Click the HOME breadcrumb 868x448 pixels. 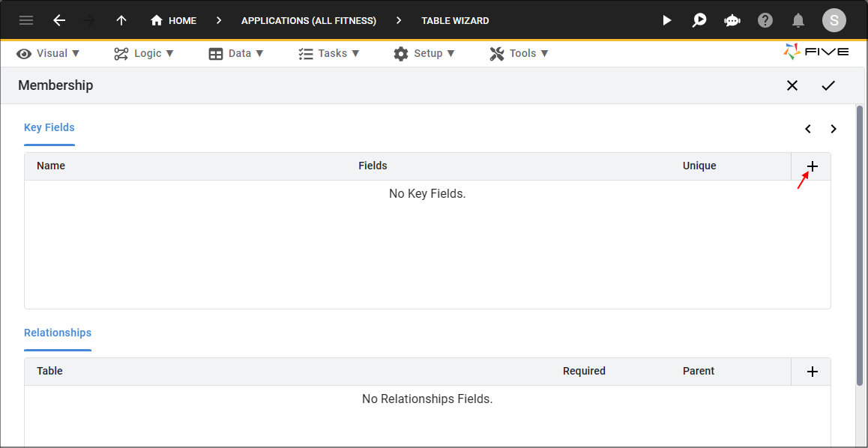pos(174,20)
